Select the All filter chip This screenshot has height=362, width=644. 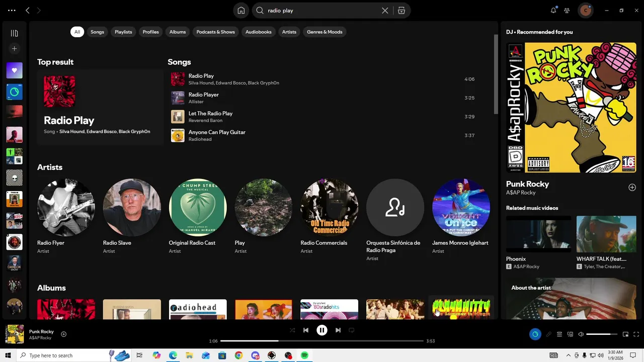(x=77, y=32)
